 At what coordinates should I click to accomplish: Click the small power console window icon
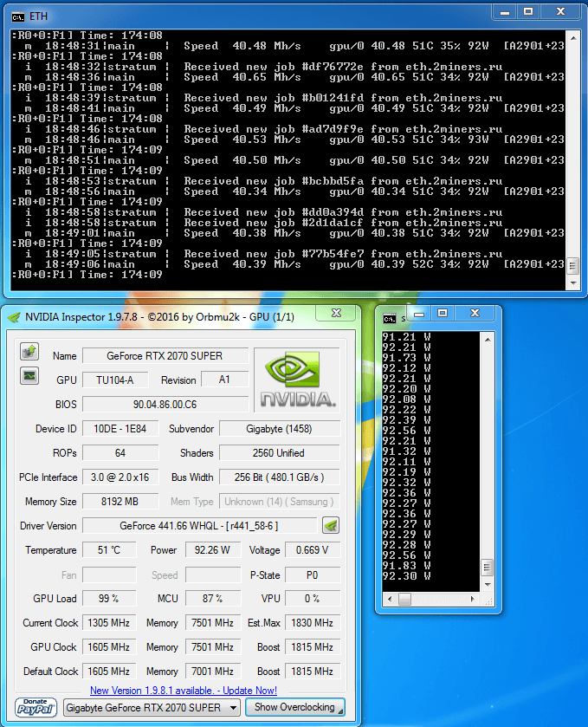(391, 319)
